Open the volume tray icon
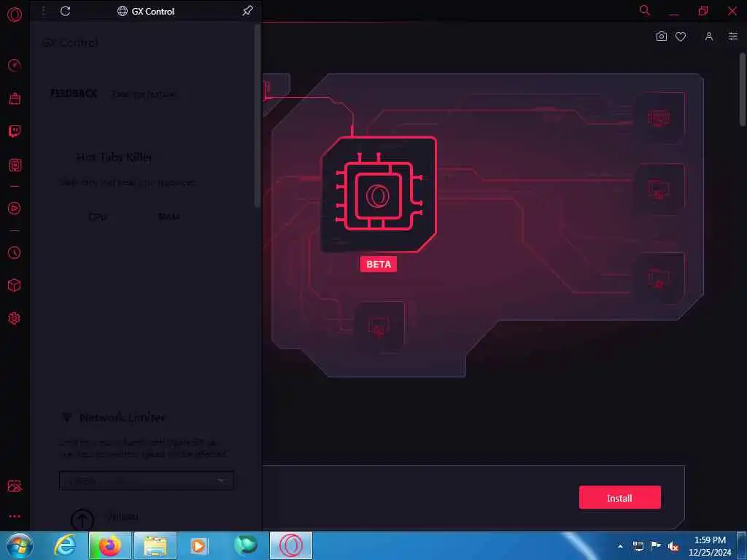 [x=673, y=546]
